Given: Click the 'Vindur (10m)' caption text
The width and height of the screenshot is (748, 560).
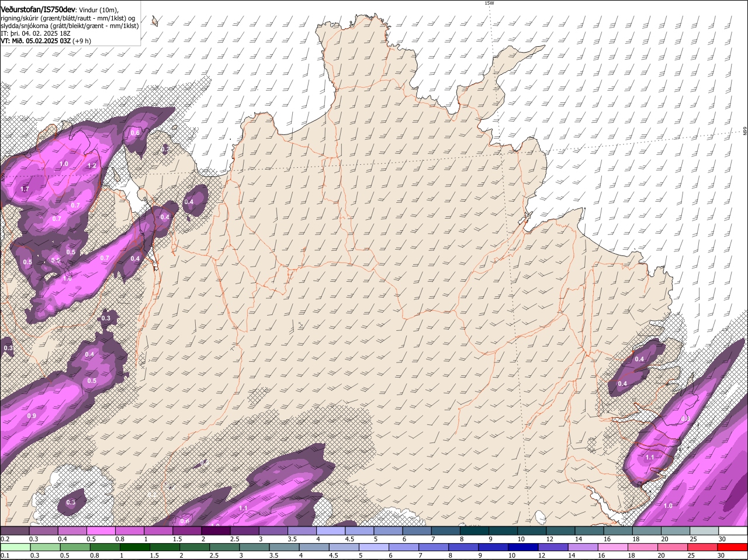Looking at the screenshot, I should (x=98, y=10).
